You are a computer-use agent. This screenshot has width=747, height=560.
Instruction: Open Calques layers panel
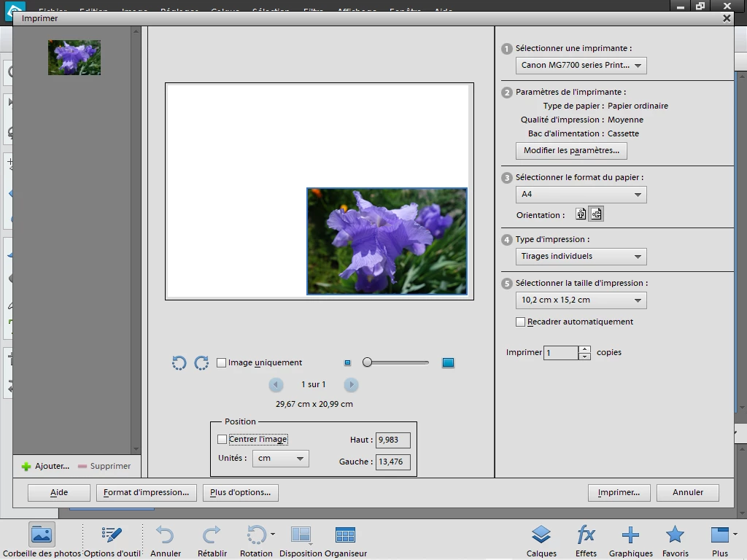pos(541,540)
